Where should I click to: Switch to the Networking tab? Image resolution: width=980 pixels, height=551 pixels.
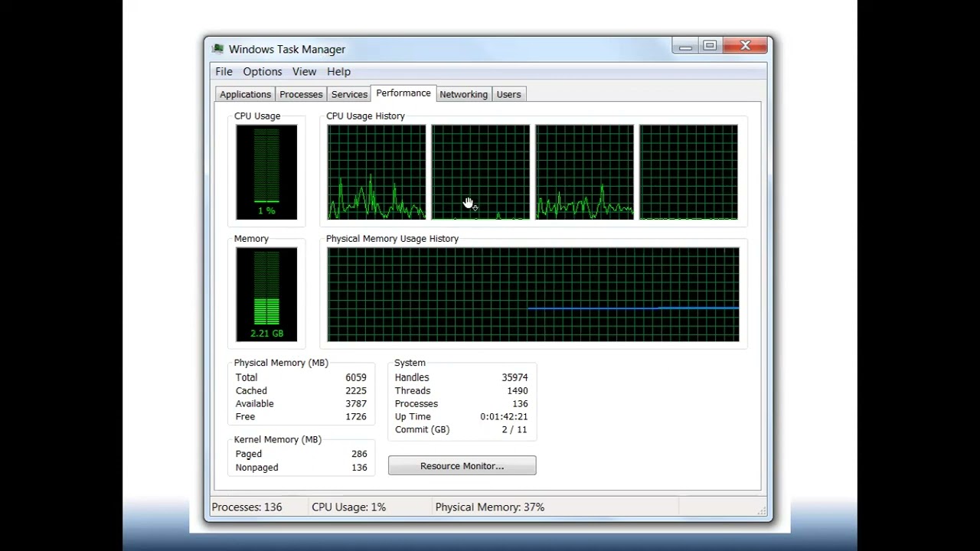coord(463,94)
